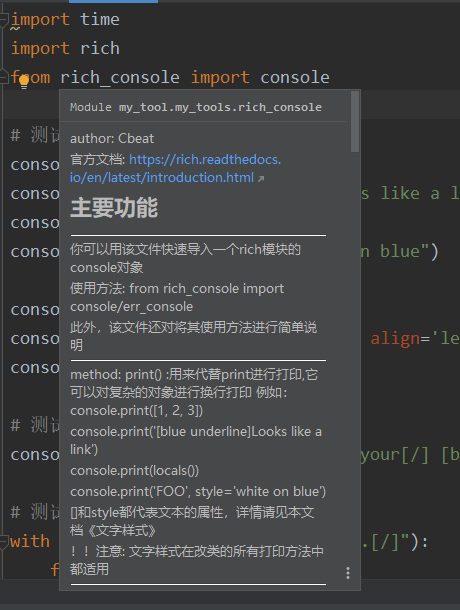Click 'rich' in the import rich line
This screenshot has height=610, width=460.
tap(100, 48)
